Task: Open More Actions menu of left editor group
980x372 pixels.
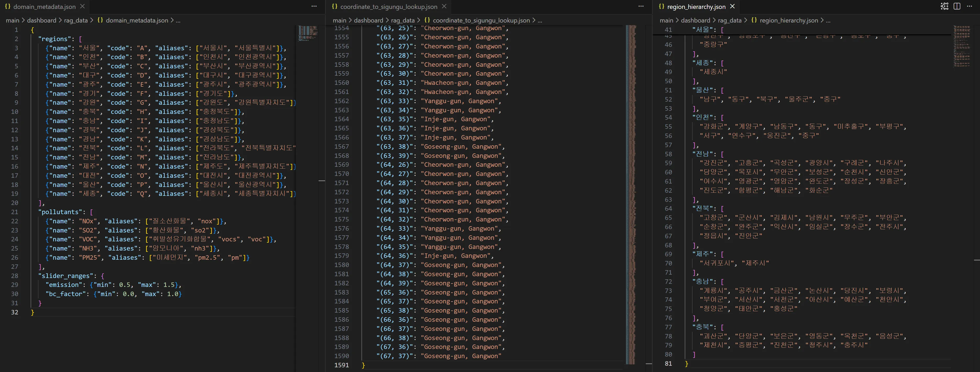Action: coord(314,7)
